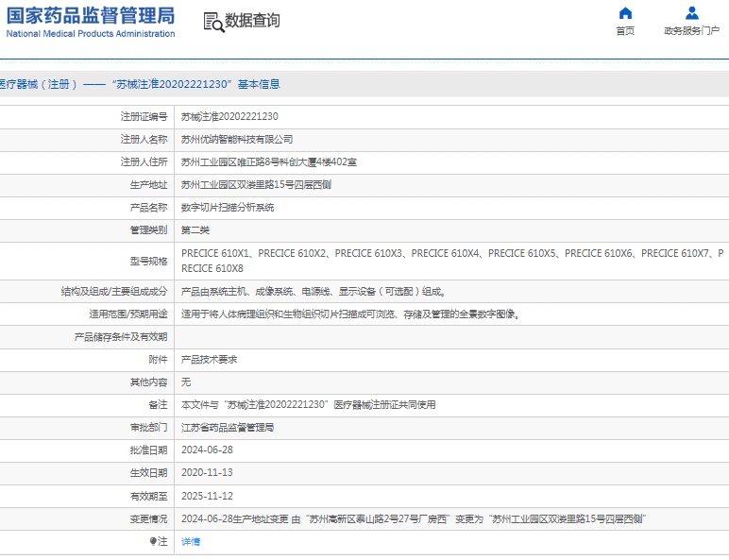Viewport: 729px width, 560px height.
Task: Open the 详情 link
Action: tap(191, 541)
